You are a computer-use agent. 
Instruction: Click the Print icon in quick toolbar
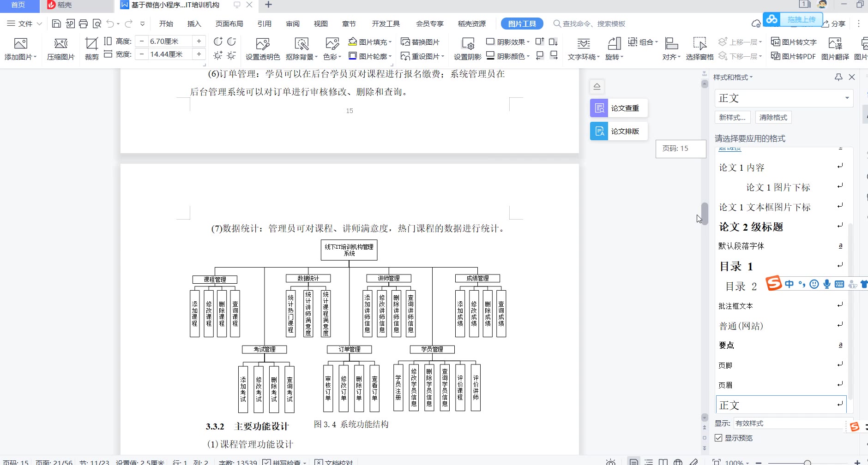[x=83, y=24]
